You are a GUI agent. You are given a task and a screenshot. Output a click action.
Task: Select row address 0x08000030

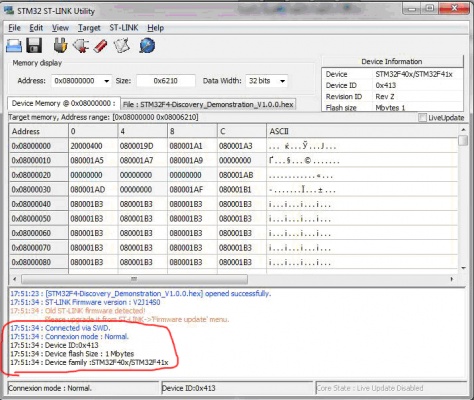39,190
